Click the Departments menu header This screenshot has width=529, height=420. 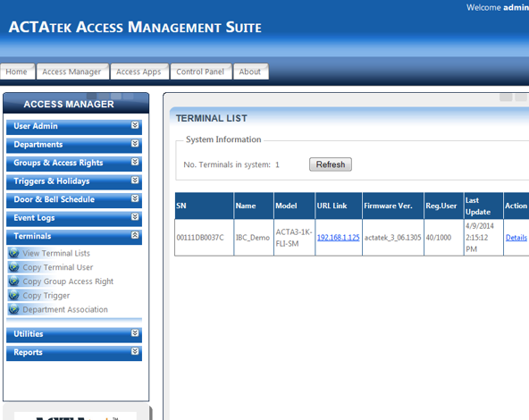tap(74, 145)
